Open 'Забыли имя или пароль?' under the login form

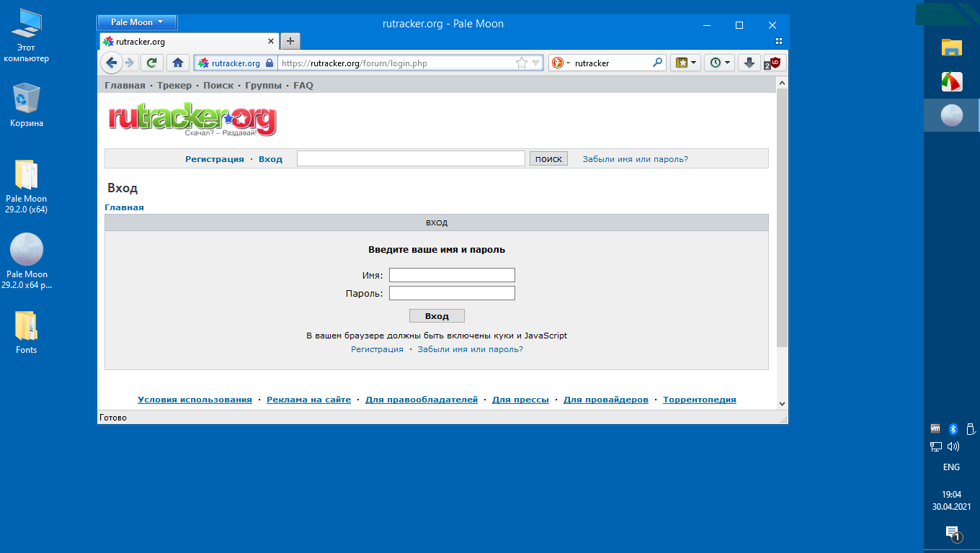471,349
